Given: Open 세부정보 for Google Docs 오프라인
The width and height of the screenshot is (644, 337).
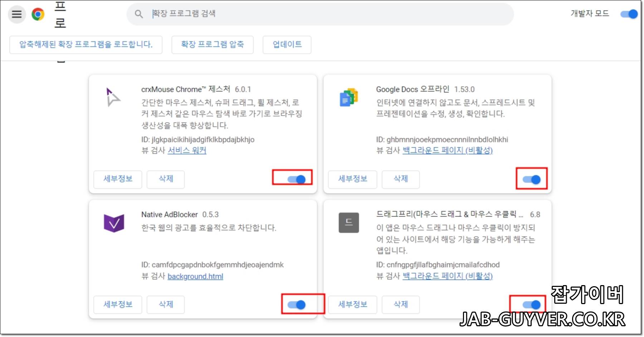Looking at the screenshot, I should click(353, 179).
